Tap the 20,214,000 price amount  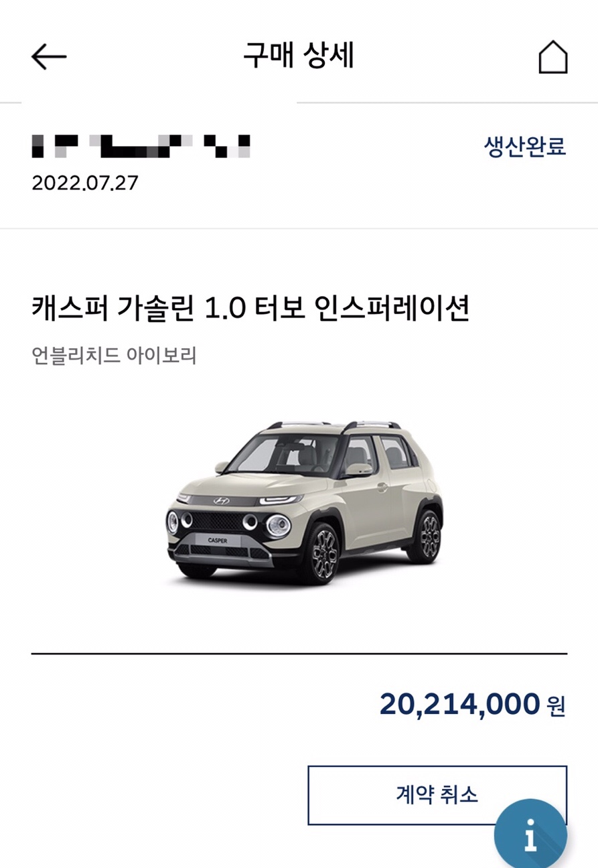click(x=459, y=704)
